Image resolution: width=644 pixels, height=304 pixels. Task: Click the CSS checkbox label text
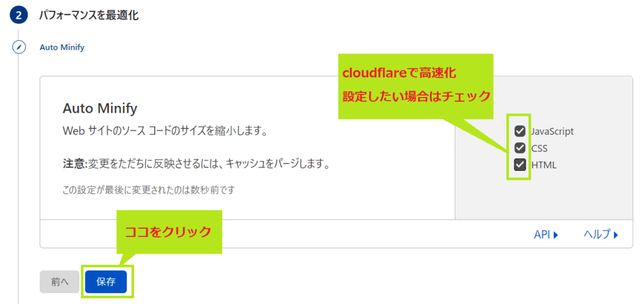(539, 148)
